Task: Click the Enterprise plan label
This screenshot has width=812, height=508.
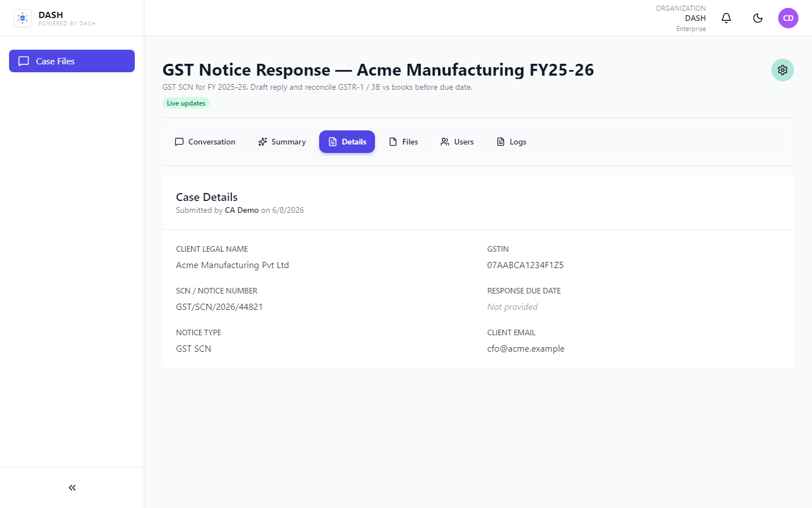Action: point(691,29)
